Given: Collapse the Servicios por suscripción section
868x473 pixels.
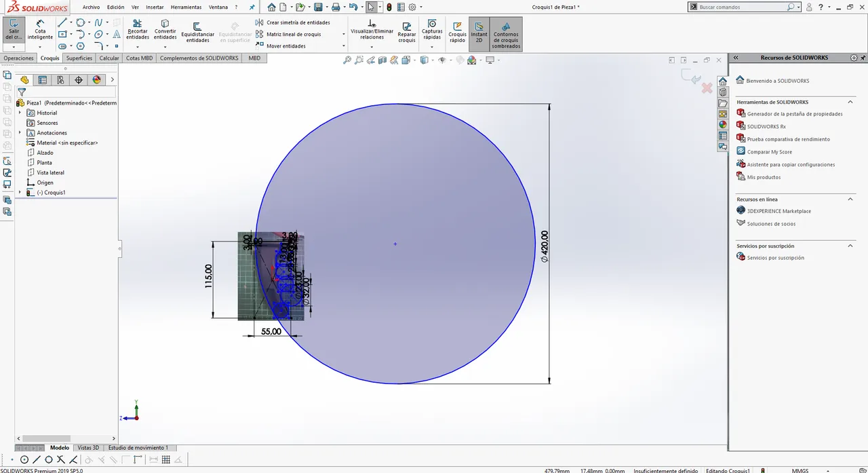Looking at the screenshot, I should 850,246.
